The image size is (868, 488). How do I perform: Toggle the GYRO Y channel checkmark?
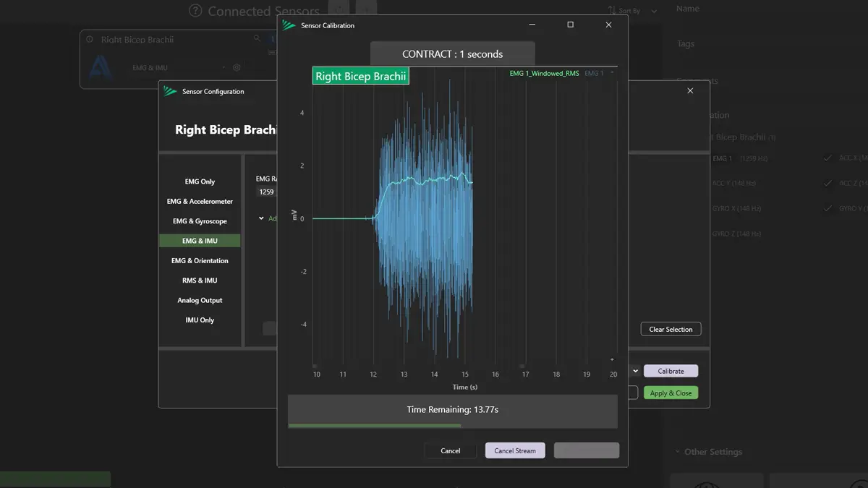[x=828, y=208]
